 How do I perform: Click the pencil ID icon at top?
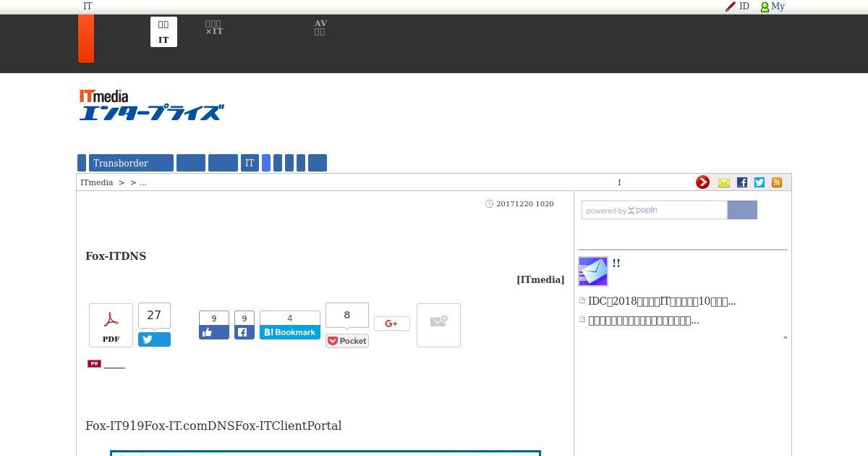coord(731,6)
